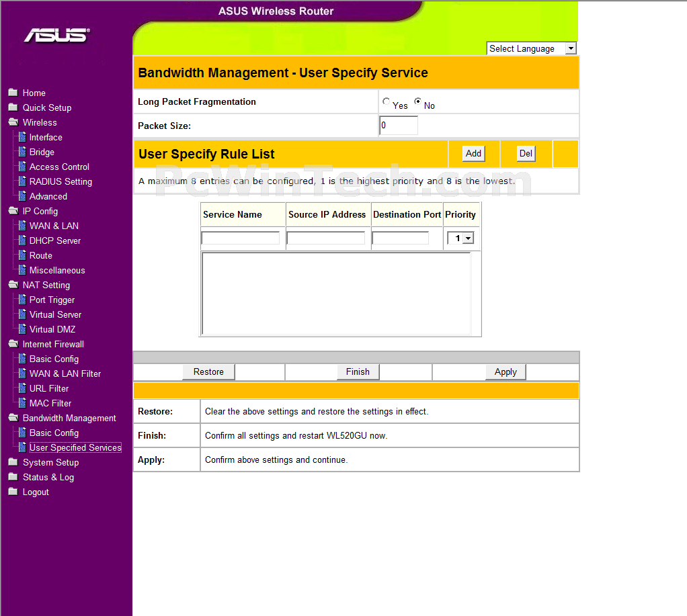687x616 pixels.
Task: Go to System Setup menu
Action: pos(51,462)
